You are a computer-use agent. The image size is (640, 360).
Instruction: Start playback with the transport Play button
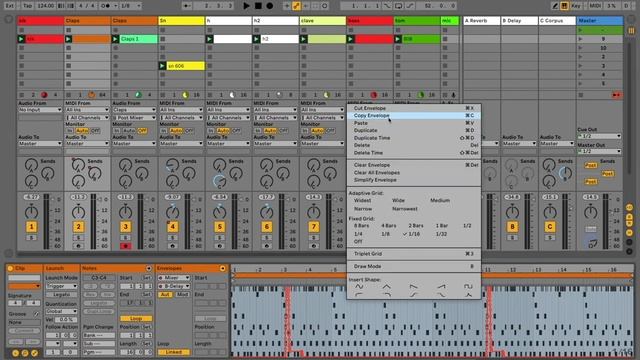coord(246,6)
